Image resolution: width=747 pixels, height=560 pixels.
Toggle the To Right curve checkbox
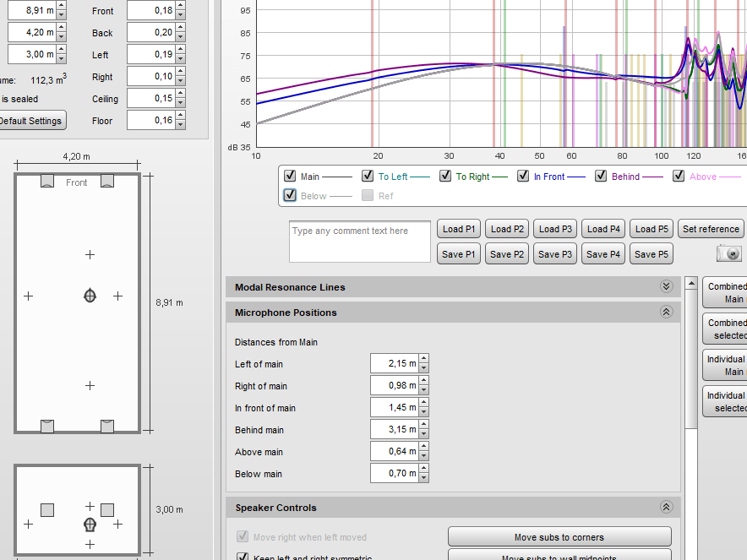pyautogui.click(x=445, y=176)
